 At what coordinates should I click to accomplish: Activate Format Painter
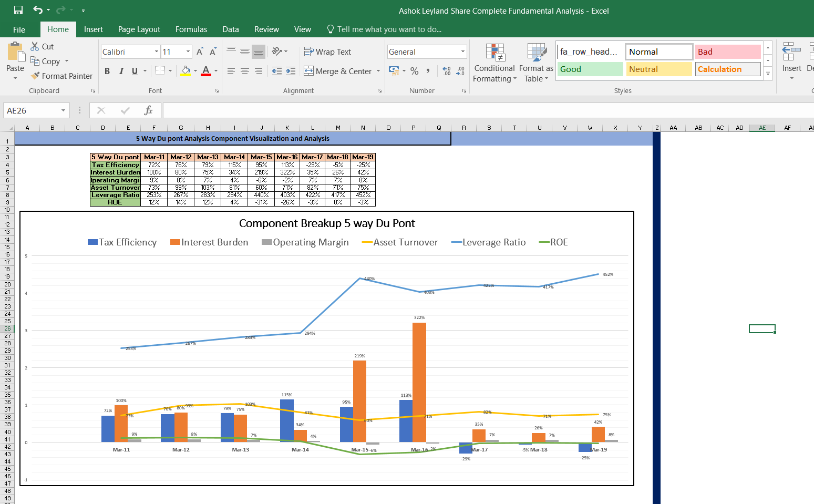61,76
